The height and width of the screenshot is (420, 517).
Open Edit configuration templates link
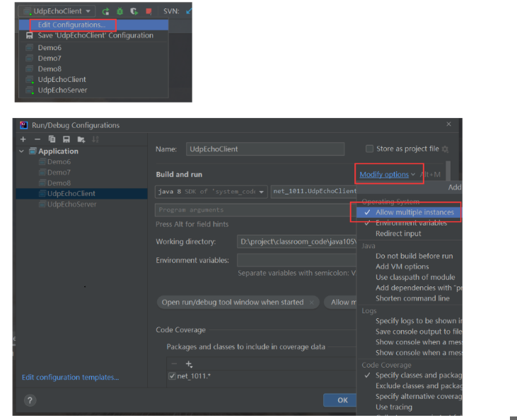pyautogui.click(x=70, y=378)
